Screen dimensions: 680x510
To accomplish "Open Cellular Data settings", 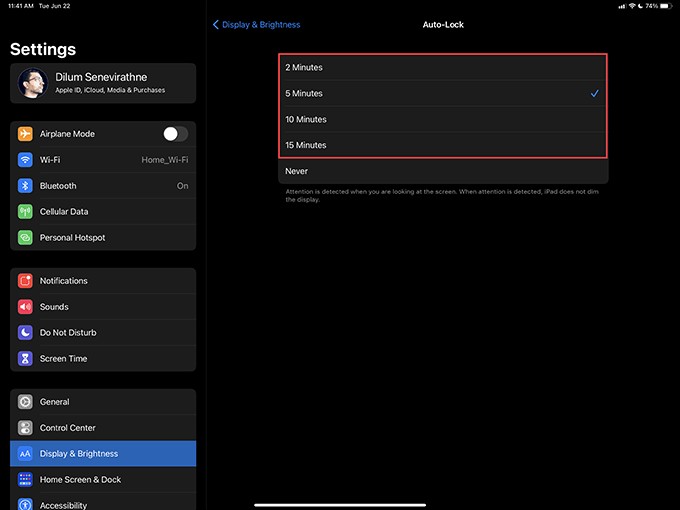I will (x=103, y=212).
